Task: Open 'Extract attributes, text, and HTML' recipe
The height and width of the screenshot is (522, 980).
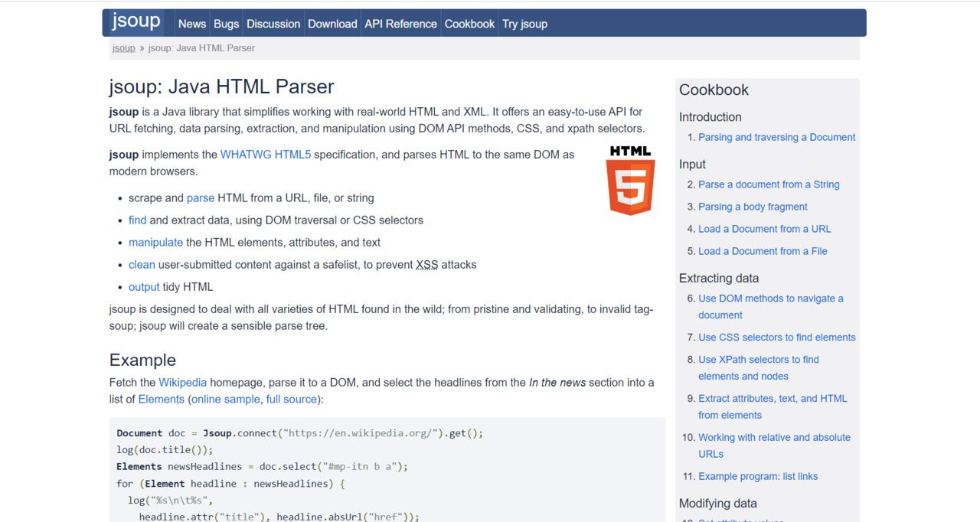Action: click(773, 406)
